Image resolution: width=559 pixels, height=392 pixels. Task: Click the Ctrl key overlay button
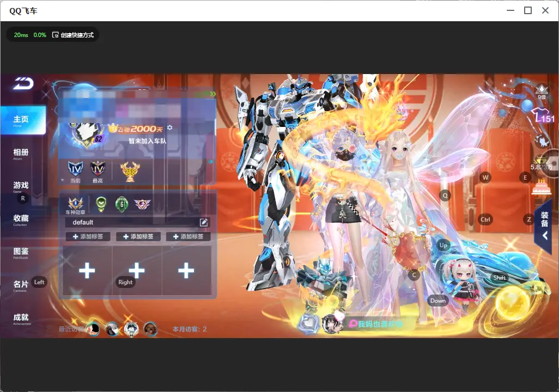(485, 219)
